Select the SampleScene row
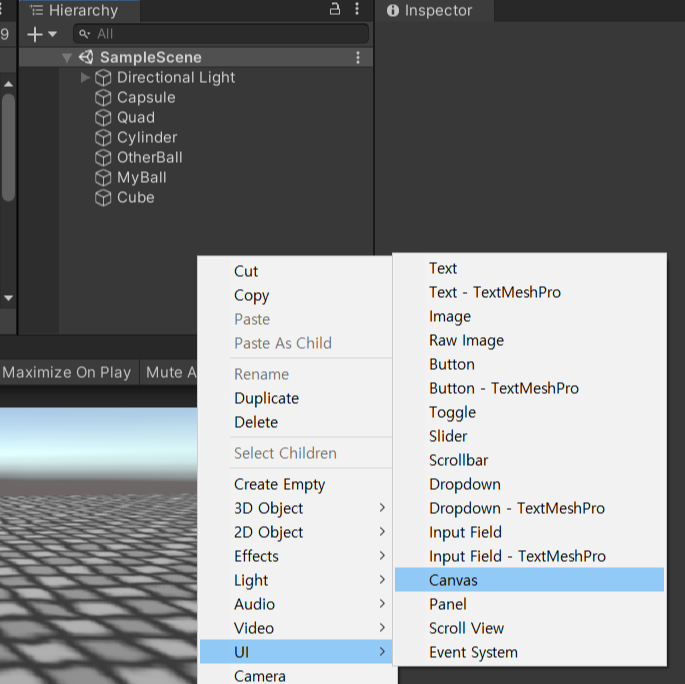685x684 pixels. tap(196, 57)
